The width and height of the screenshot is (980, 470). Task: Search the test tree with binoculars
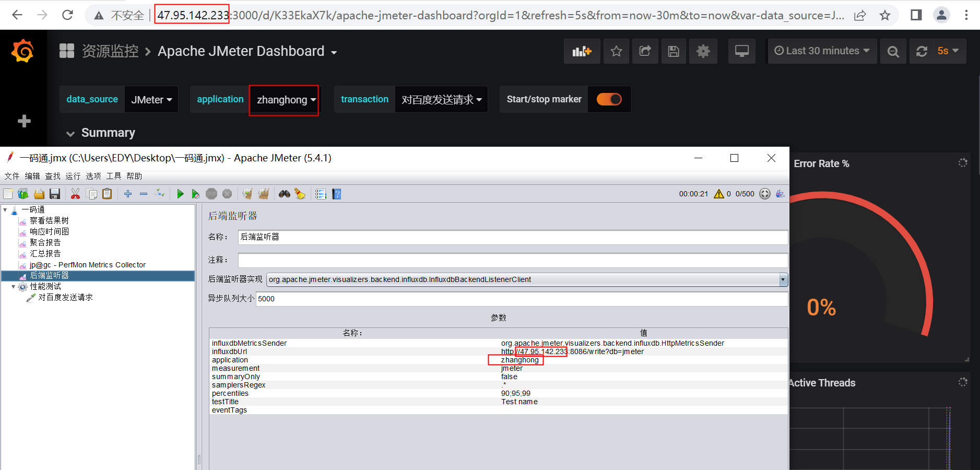pyautogui.click(x=285, y=194)
